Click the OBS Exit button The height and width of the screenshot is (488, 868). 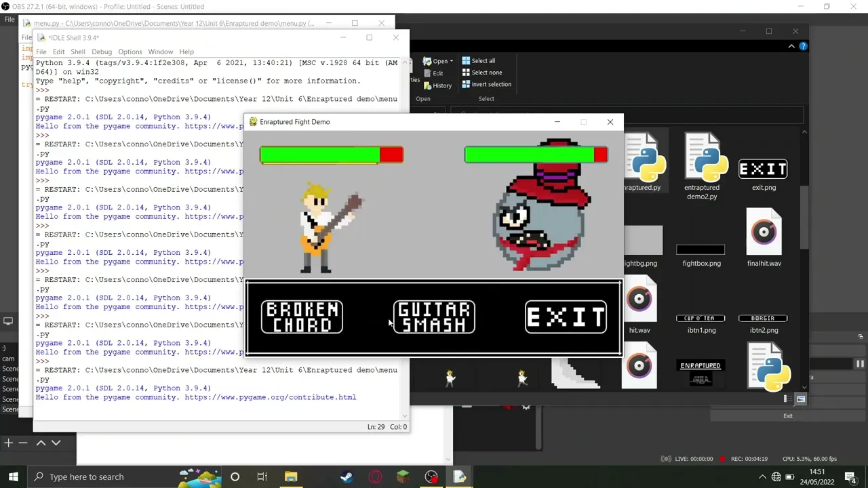(x=788, y=415)
